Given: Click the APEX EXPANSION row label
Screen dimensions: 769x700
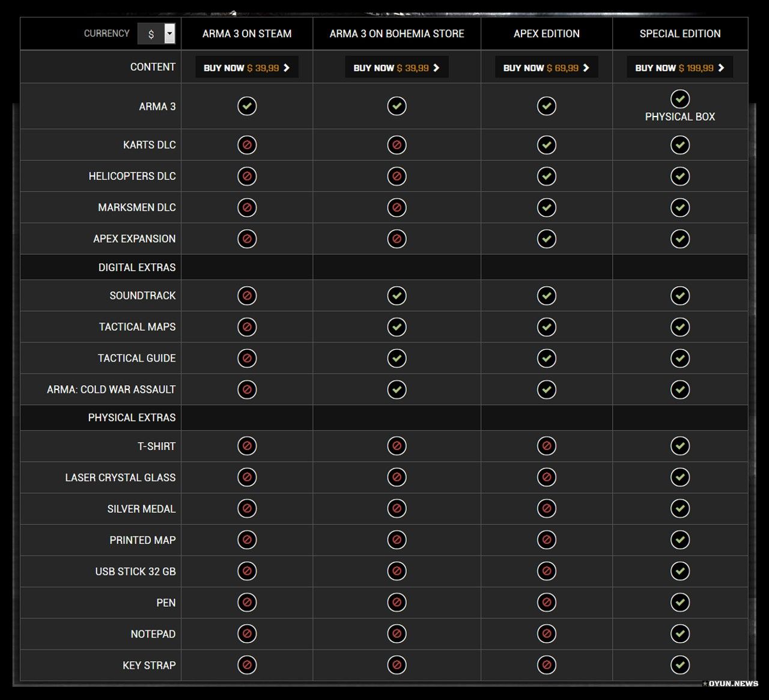Looking at the screenshot, I should point(135,239).
